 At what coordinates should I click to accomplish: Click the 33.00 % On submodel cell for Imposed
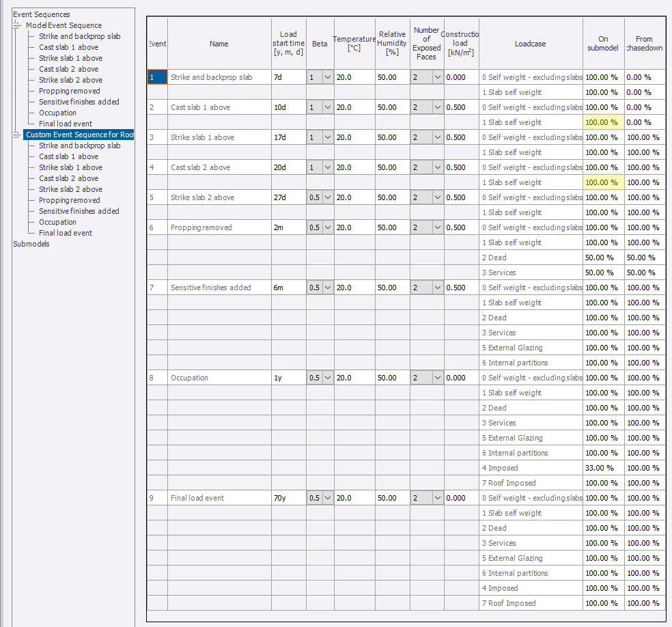602,468
